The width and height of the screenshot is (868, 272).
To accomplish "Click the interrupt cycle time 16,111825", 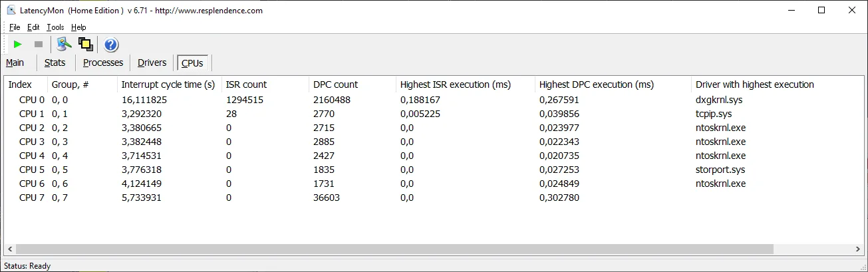I will click(144, 100).
